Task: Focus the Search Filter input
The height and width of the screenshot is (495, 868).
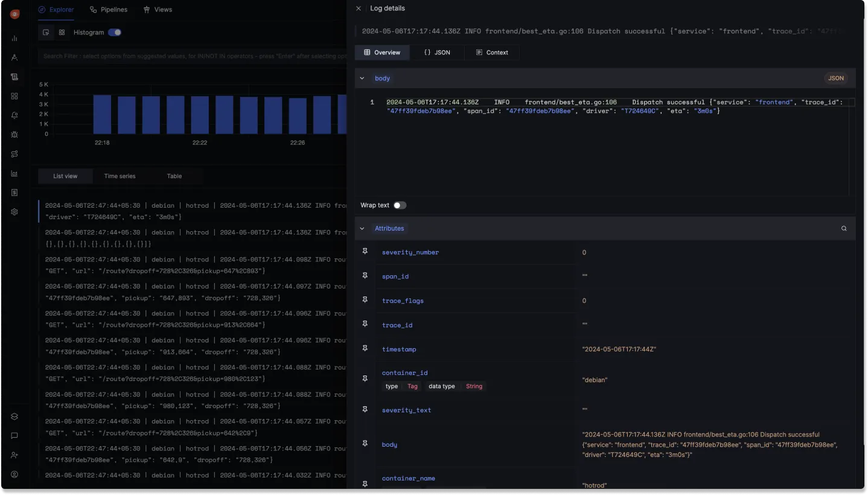Action: (x=193, y=56)
